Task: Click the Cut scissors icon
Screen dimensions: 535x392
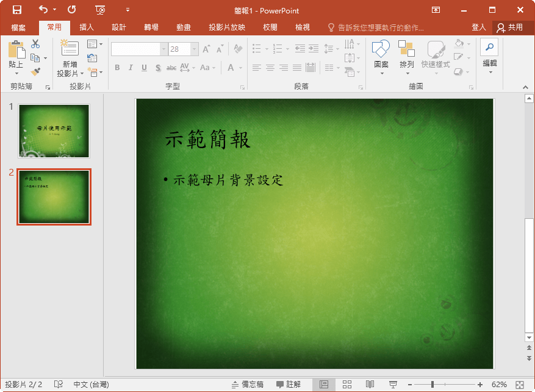Action: tap(35, 44)
